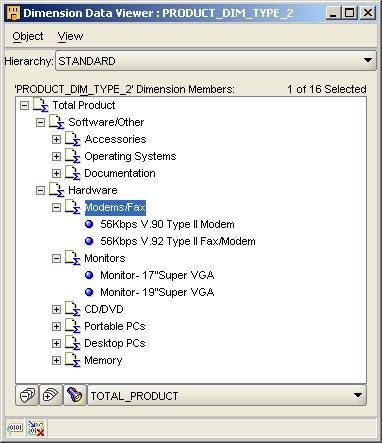Collapse the Modems/Fax node
Screen dimensions: 382x443
coord(56,207)
